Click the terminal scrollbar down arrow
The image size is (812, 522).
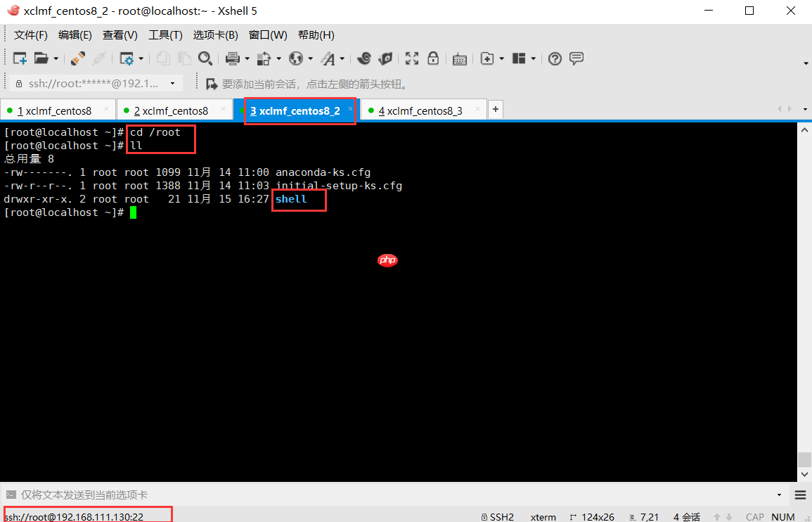[804, 474]
